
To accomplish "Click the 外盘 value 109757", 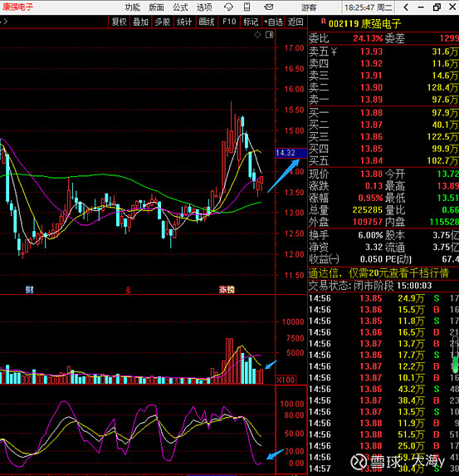I will pos(368,222).
